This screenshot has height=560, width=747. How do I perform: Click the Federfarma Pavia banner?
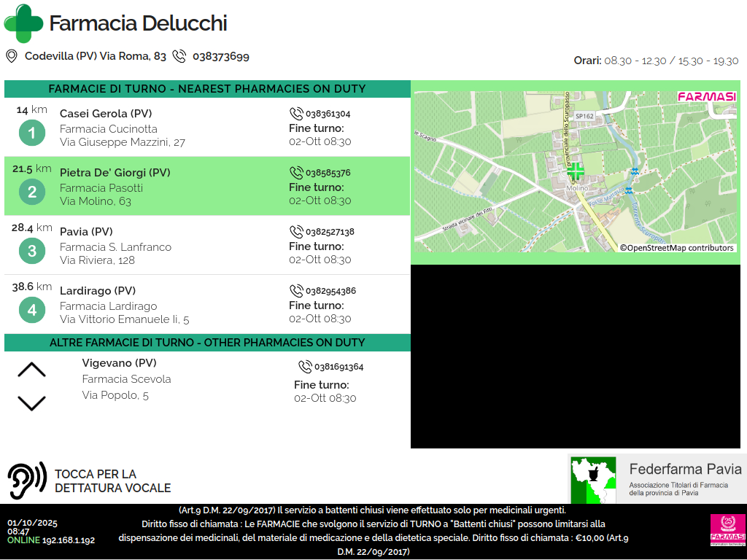pyautogui.click(x=657, y=479)
